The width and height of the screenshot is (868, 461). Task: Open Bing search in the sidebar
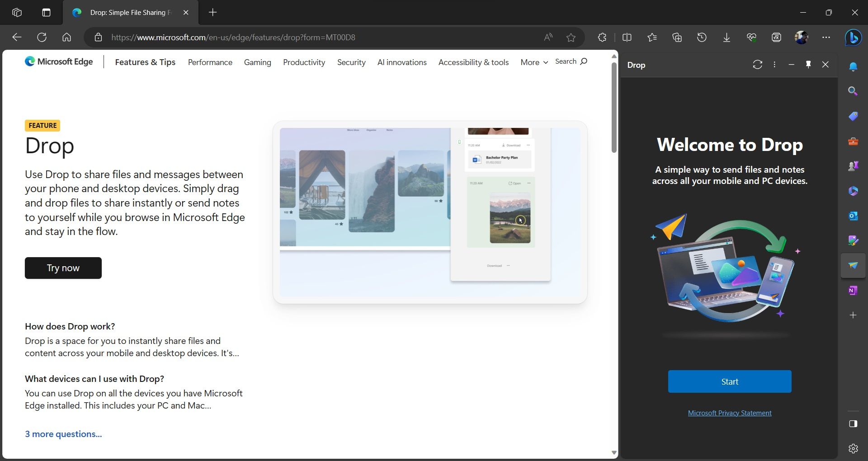pos(853,91)
